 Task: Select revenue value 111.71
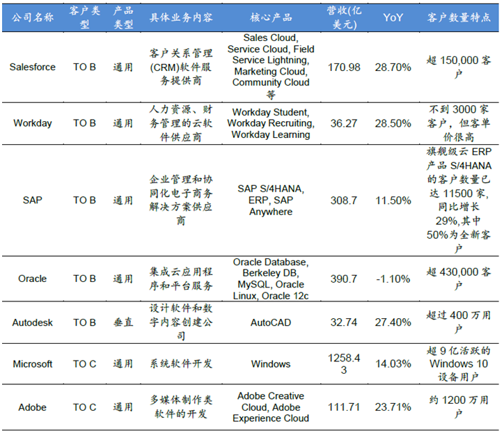pyautogui.click(x=344, y=407)
